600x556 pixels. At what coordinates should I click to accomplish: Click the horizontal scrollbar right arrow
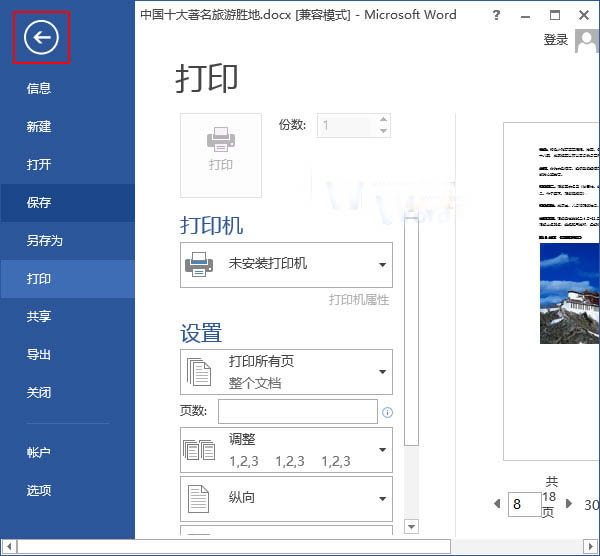tap(590, 546)
